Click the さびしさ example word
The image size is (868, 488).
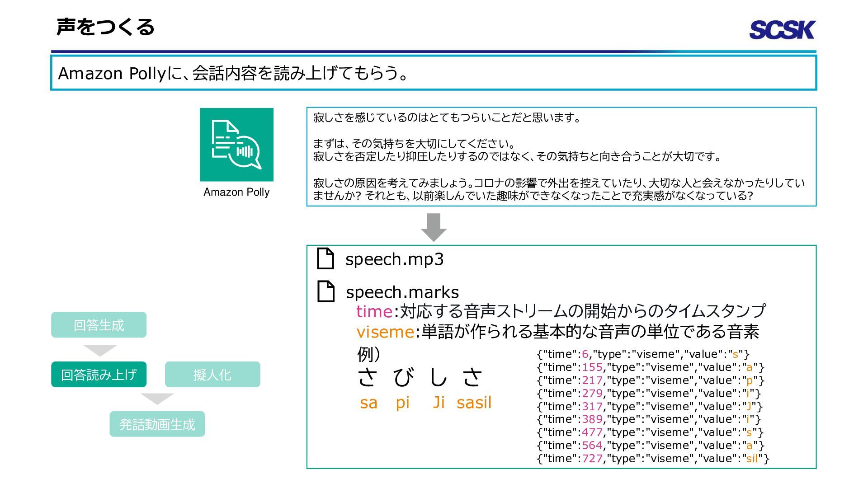pos(420,377)
